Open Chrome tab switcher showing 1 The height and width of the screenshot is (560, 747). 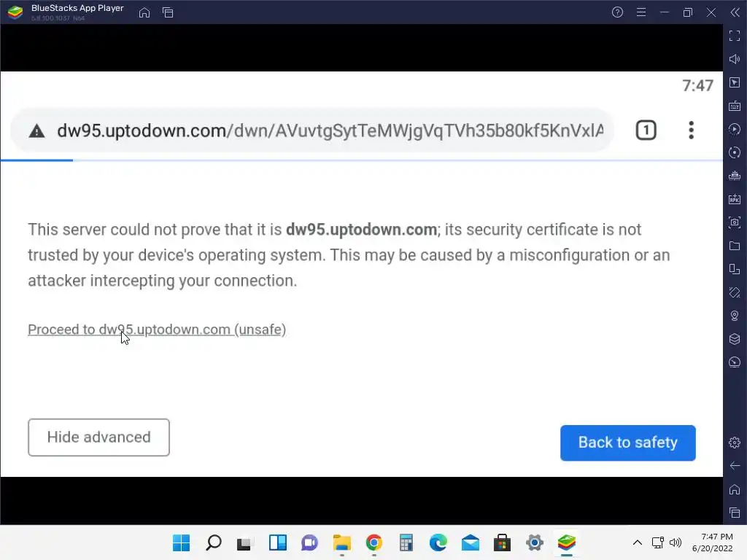[x=646, y=131]
